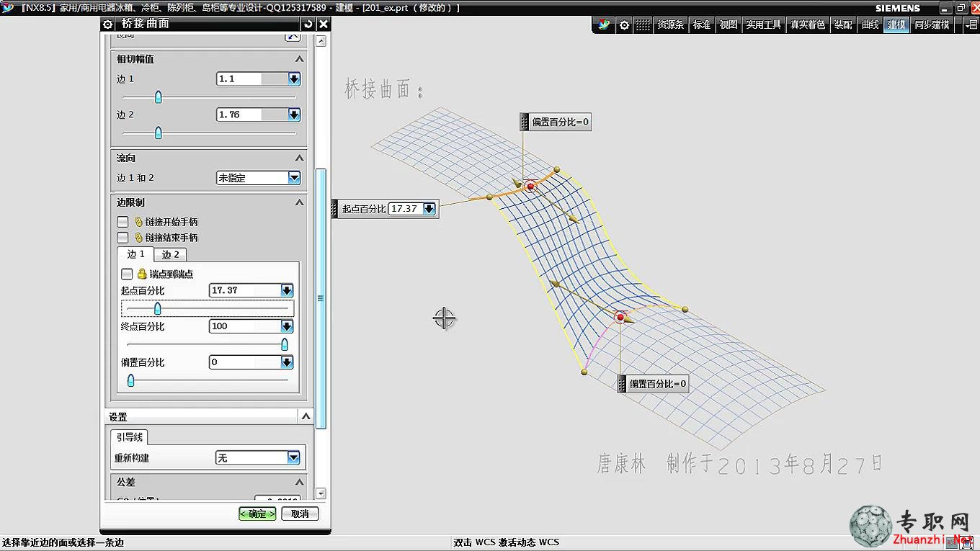Open the 曲线 toolbar tab
Image resolution: width=980 pixels, height=551 pixels.
(870, 24)
